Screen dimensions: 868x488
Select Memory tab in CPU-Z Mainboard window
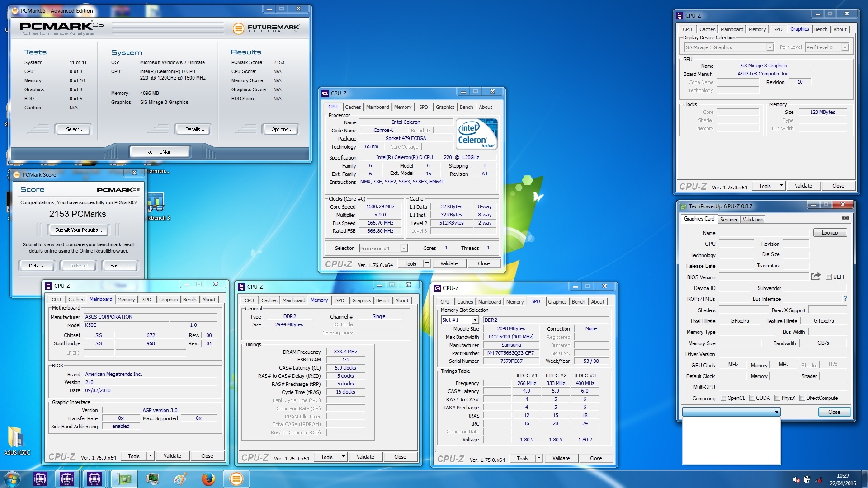point(126,300)
